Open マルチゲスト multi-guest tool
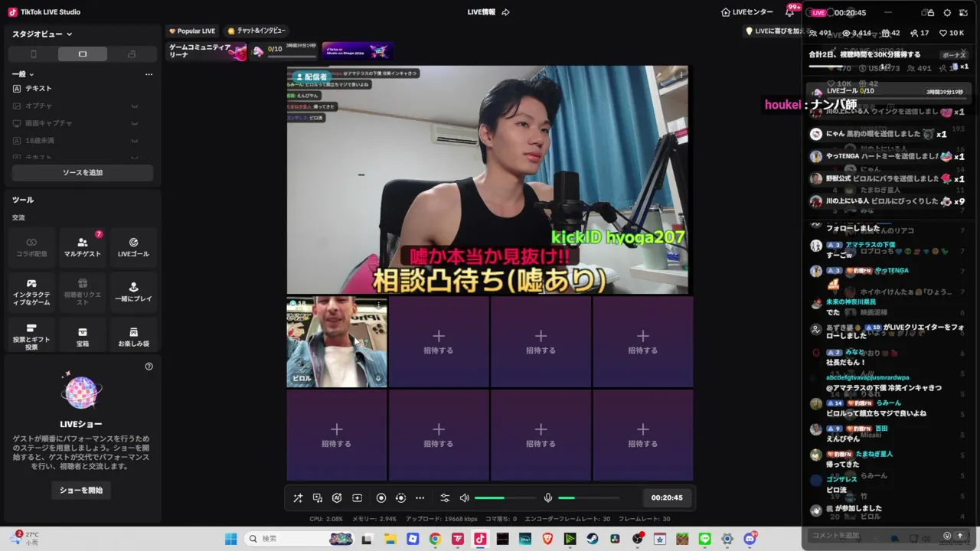Image resolution: width=980 pixels, height=551 pixels. click(x=83, y=247)
